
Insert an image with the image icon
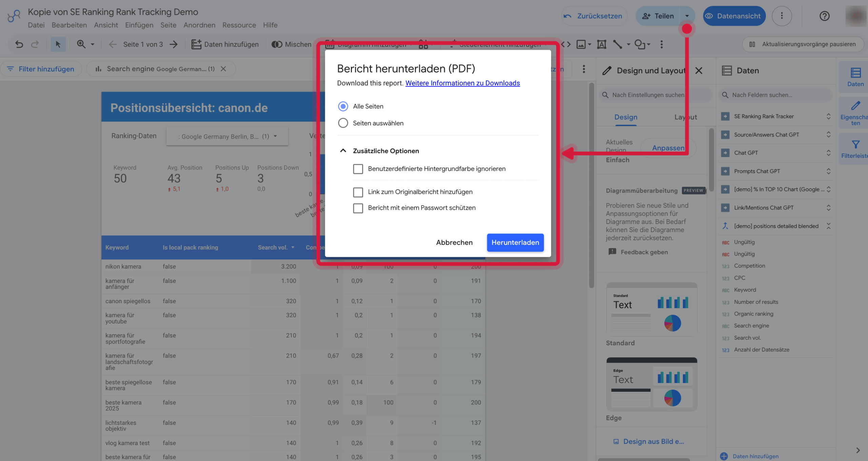(581, 44)
